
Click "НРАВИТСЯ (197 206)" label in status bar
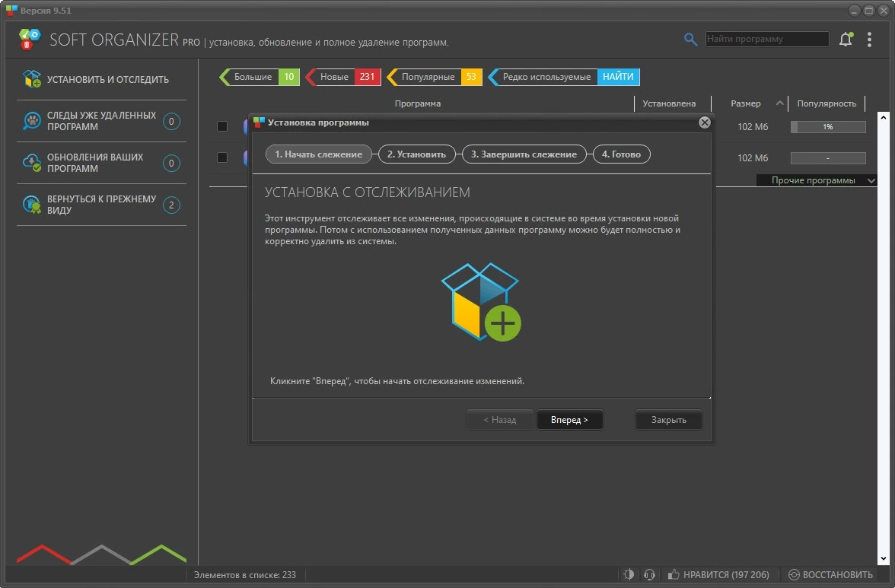(726, 574)
